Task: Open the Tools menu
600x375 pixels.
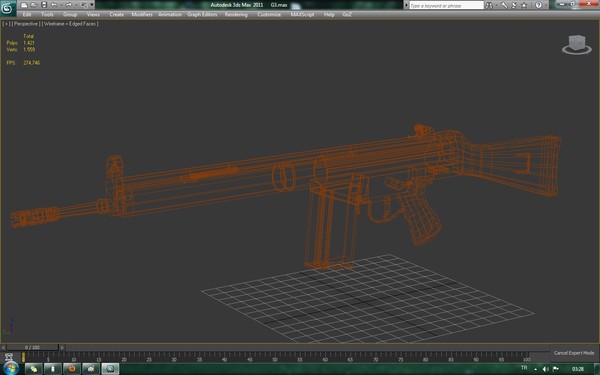Action: point(47,15)
